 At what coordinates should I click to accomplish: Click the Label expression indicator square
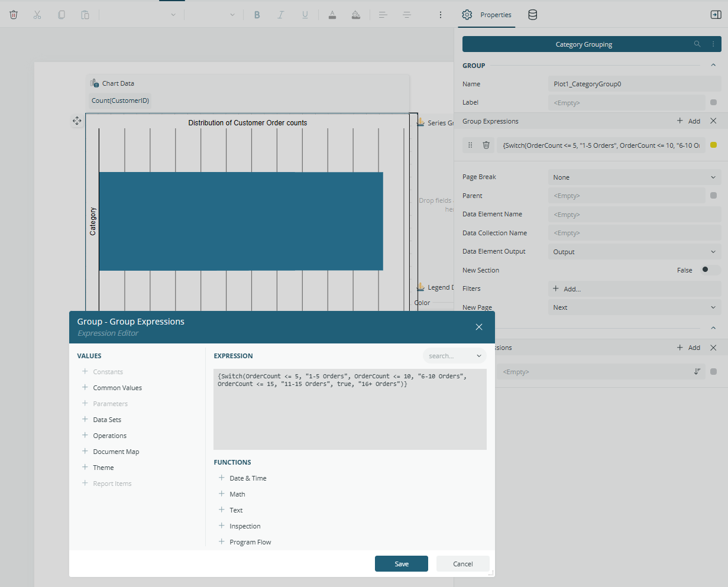point(713,102)
